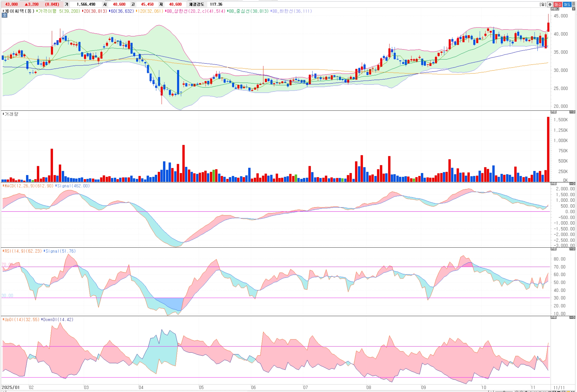Open chart settings with the gear icon
The image size is (577, 392).
coord(550,4)
